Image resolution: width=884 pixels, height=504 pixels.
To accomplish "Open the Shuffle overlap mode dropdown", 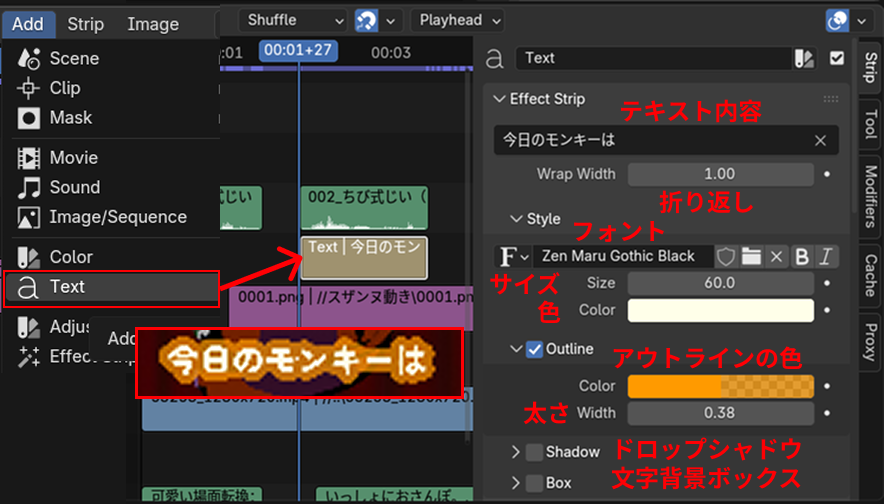I will (294, 20).
